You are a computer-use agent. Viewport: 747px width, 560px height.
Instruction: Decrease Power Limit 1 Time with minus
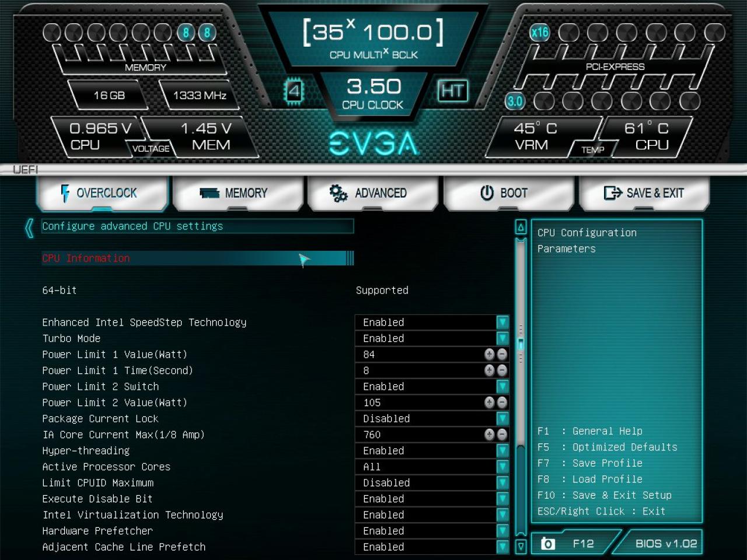[502, 370]
